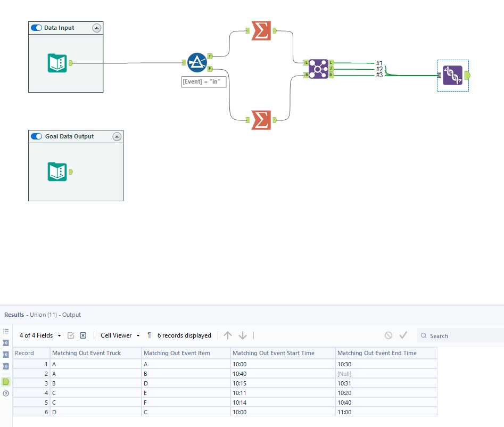Click the metadata list icon in the Results sidebar
Viewport: 504px width, 427px height.
tap(5, 331)
